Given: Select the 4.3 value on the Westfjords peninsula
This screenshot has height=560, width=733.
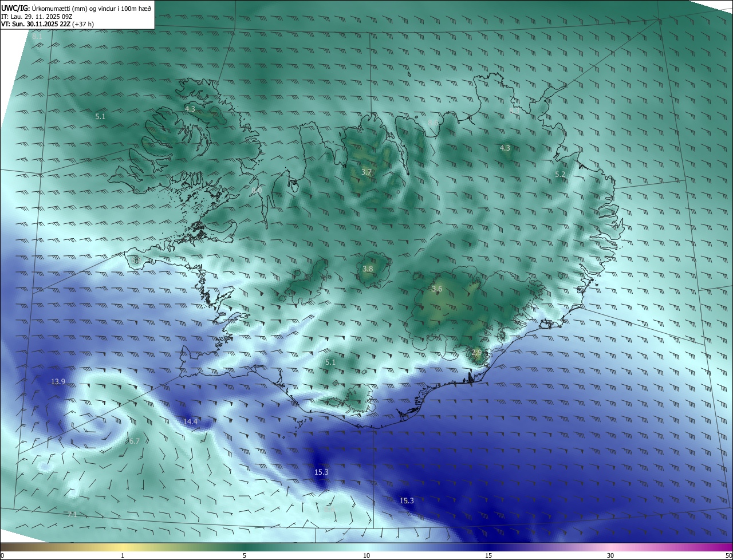Looking at the screenshot, I should (190, 109).
